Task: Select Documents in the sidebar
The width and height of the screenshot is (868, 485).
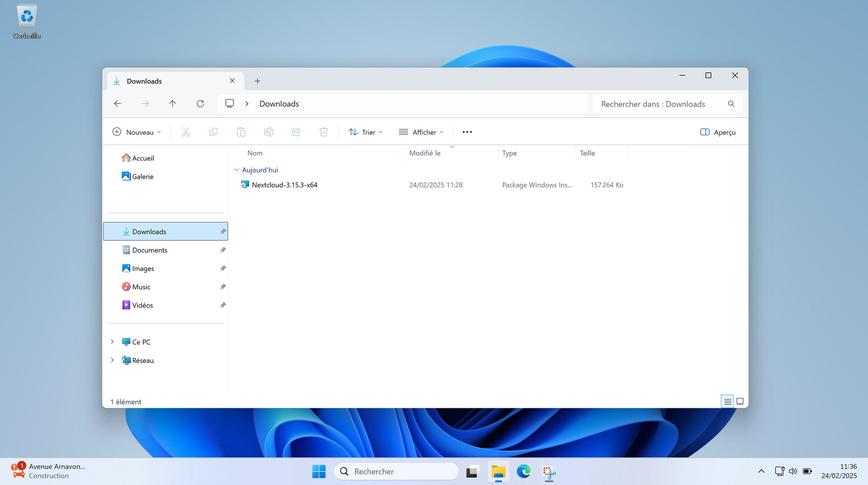Action: 150,250
